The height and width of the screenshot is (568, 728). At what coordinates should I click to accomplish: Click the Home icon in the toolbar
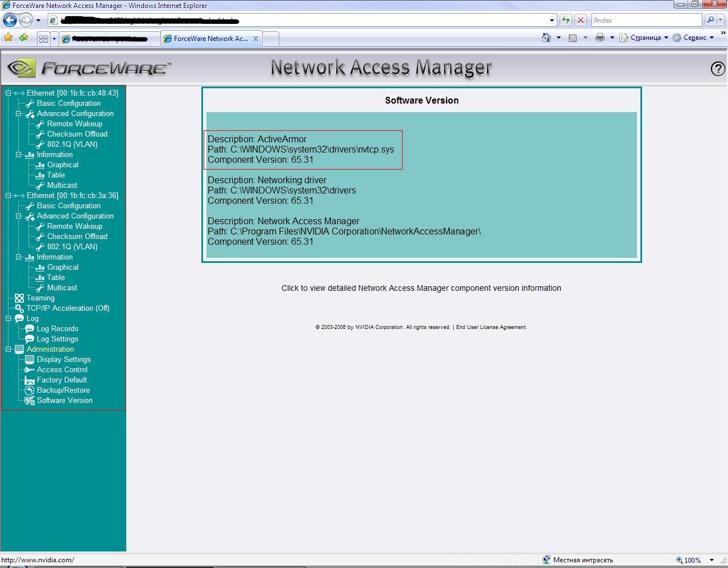coord(547,38)
